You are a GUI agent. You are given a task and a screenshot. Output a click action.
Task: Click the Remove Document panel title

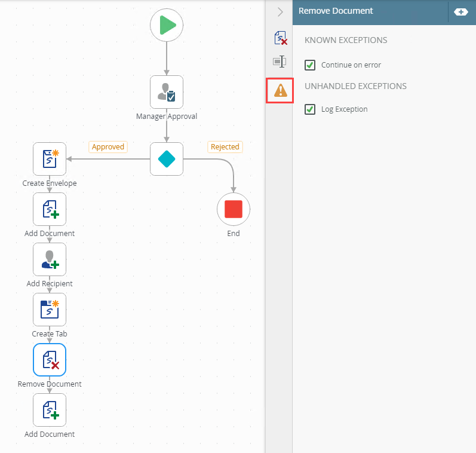coord(336,11)
